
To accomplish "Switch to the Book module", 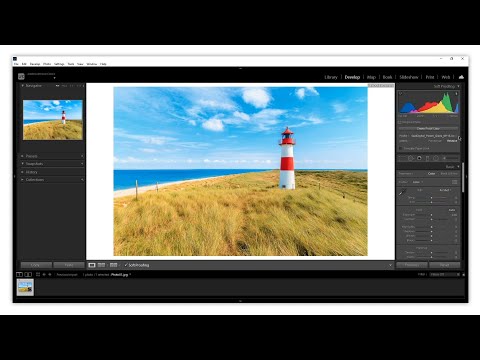I will click(x=387, y=77).
